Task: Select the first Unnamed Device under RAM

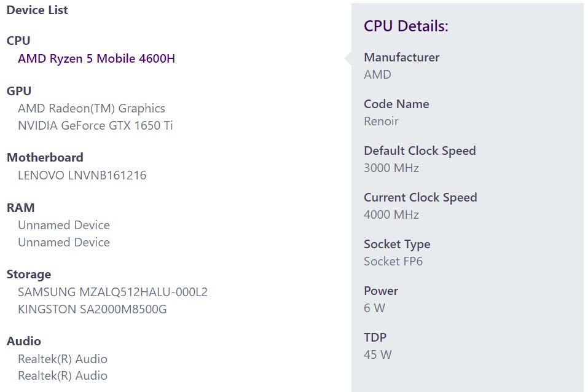Action: 64,225
